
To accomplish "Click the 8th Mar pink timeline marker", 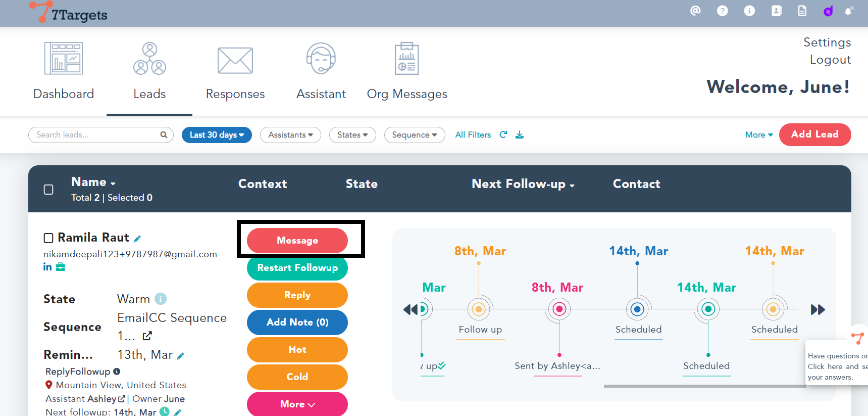I will [x=559, y=309].
